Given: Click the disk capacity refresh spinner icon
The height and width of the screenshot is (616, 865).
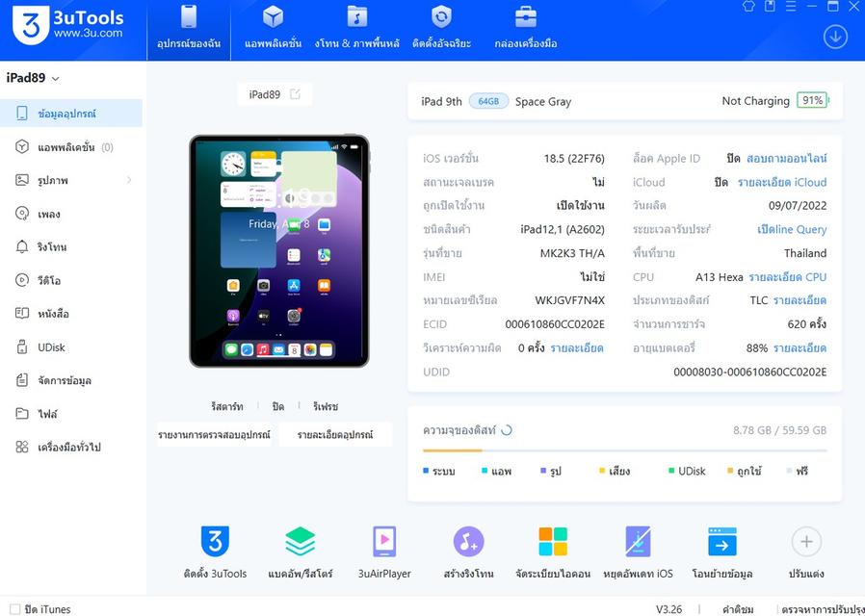Looking at the screenshot, I should pos(507,430).
